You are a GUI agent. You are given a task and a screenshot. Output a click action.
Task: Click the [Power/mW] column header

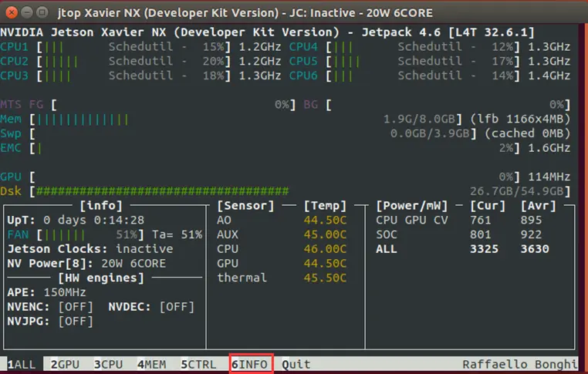pyautogui.click(x=412, y=206)
